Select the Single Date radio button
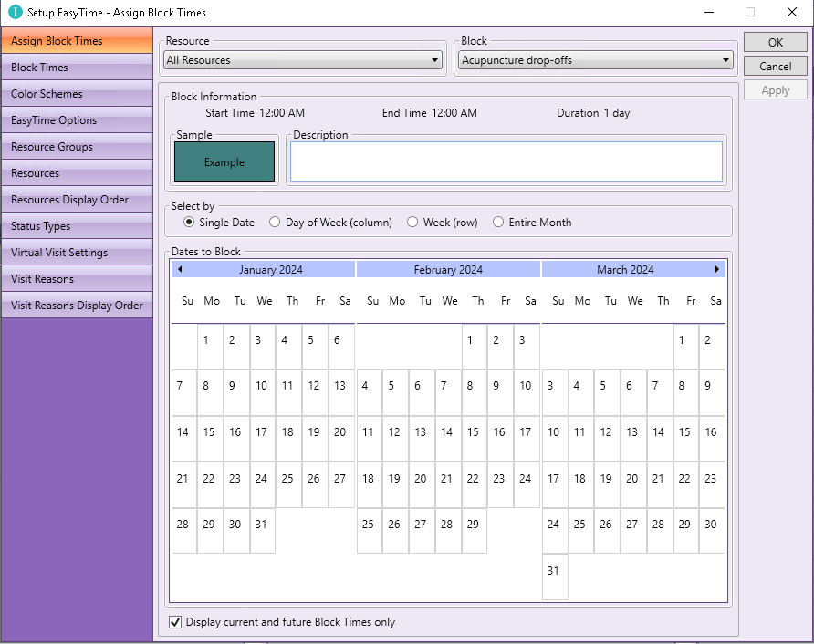814x644 pixels. [x=190, y=222]
